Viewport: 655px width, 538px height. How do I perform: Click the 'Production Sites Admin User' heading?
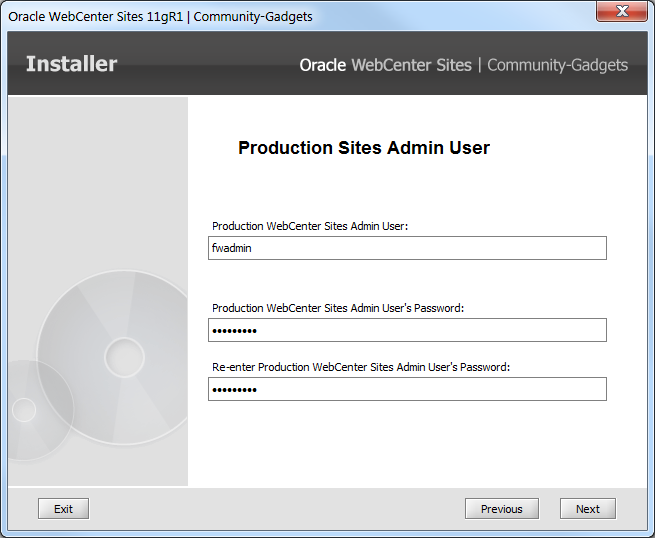364,148
